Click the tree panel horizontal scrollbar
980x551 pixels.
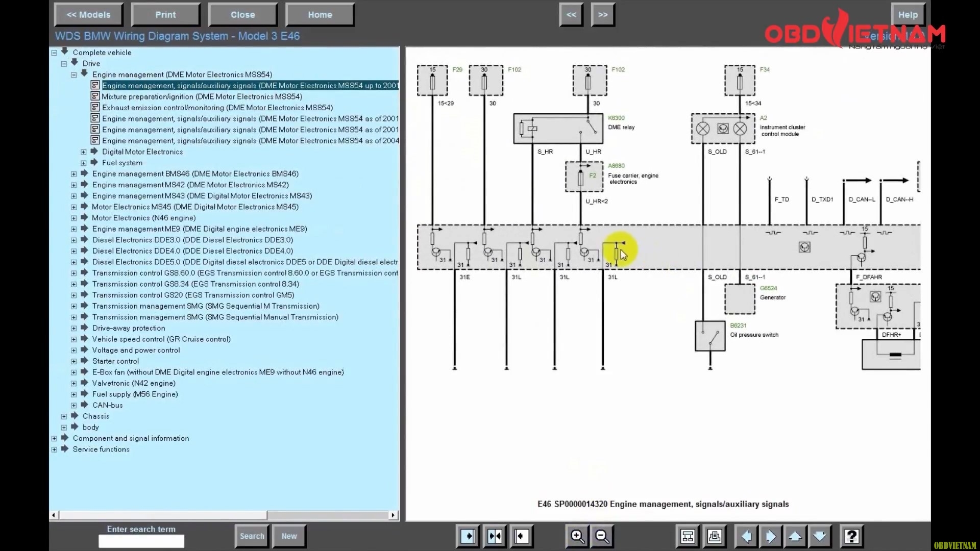[x=163, y=515]
